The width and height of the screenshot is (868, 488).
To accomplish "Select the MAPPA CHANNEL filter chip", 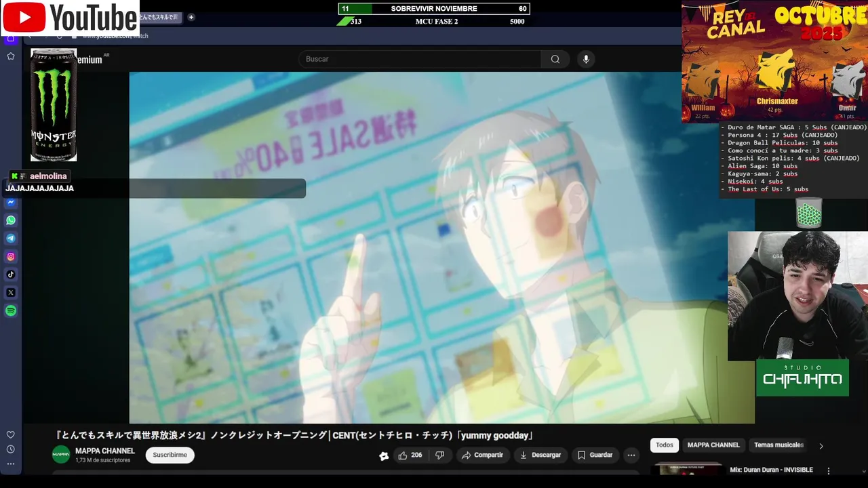I will [713, 445].
